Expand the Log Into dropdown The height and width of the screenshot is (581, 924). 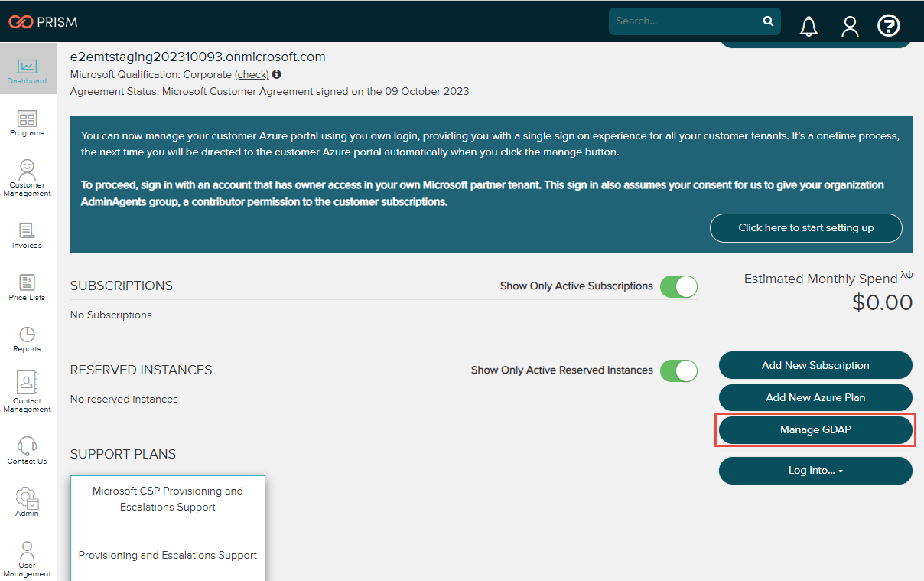(x=815, y=471)
